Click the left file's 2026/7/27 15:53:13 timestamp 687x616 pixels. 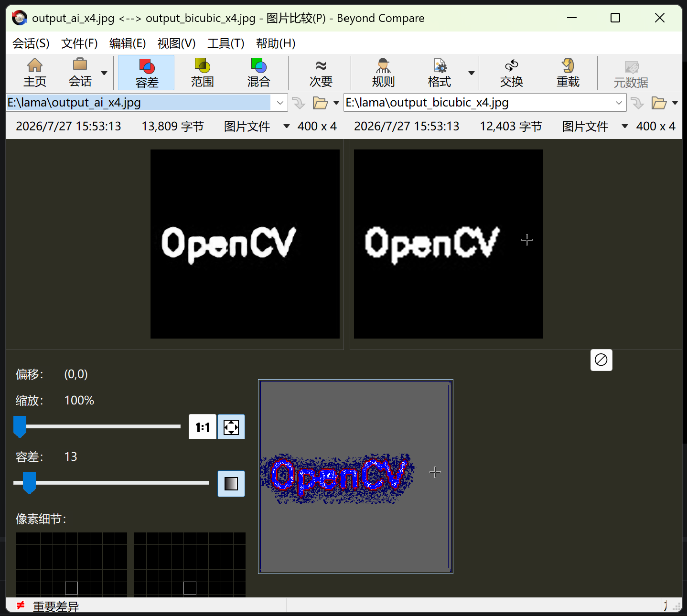68,126
